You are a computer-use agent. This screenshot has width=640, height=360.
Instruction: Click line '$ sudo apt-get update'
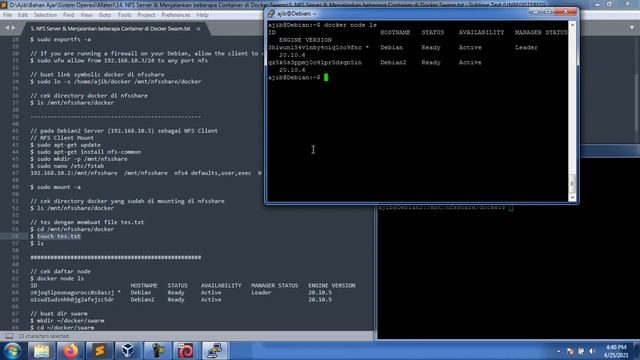(x=65, y=145)
